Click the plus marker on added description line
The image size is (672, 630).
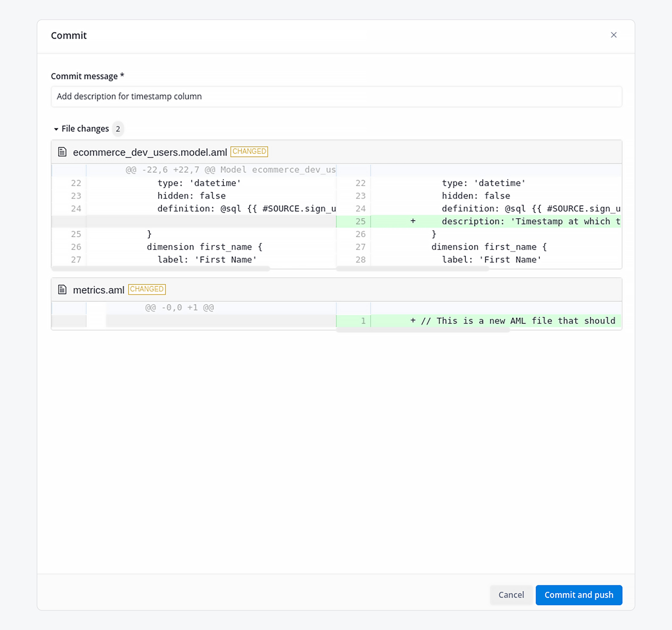[413, 221]
